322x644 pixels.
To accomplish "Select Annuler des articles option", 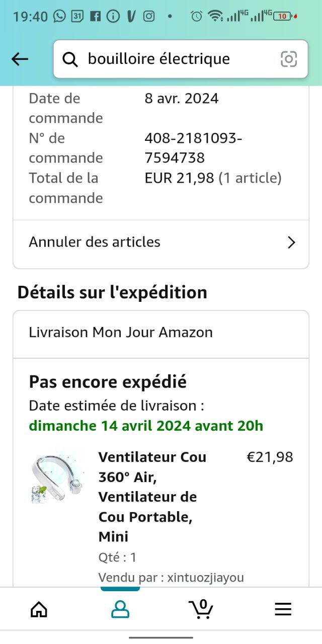I will pyautogui.click(x=95, y=242).
